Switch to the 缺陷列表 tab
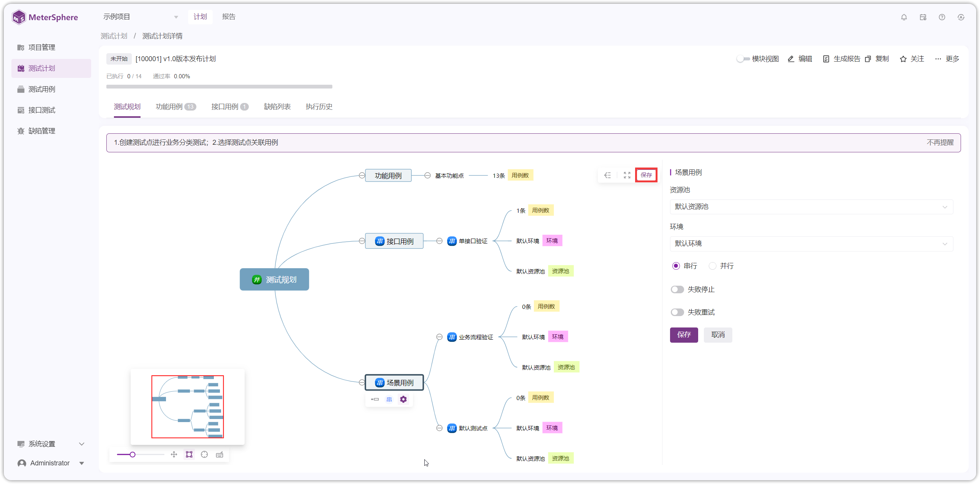The image size is (980, 484). [277, 106]
